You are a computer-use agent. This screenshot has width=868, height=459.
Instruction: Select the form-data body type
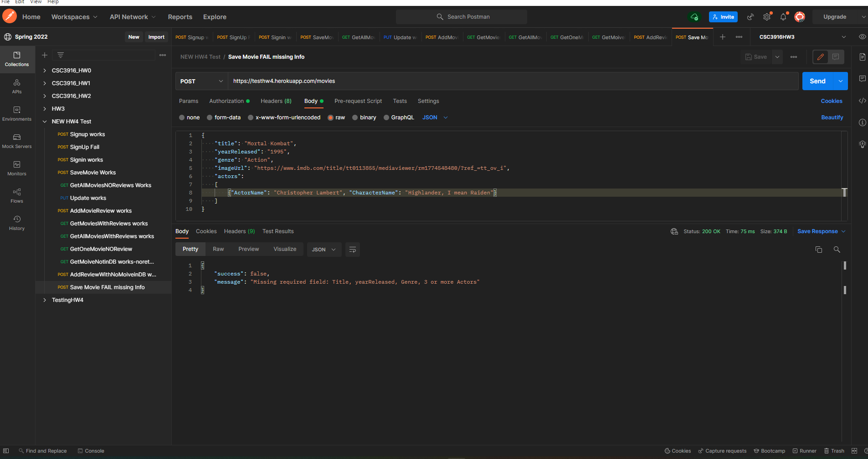point(224,117)
